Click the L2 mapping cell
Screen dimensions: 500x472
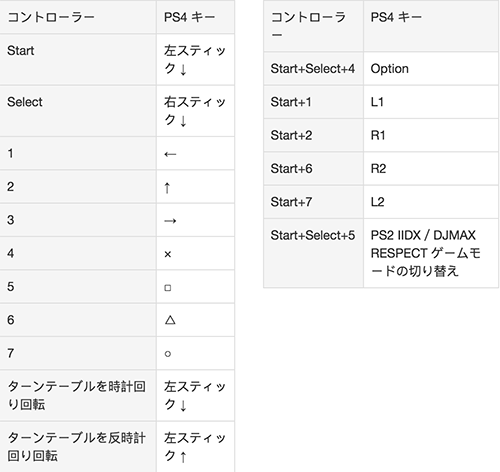431,202
